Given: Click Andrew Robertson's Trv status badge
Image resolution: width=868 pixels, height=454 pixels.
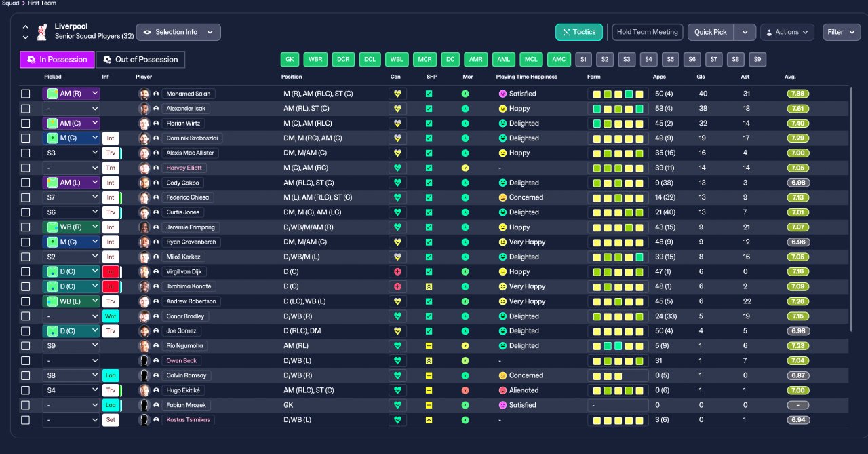Looking at the screenshot, I should point(111,301).
